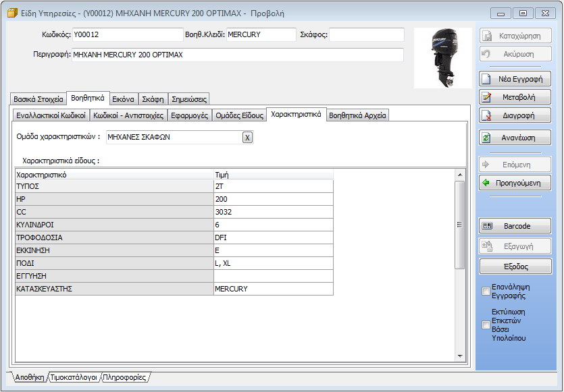Screen dimensions: 564x392
Task: Open the Βασικά Στοιχεία tab
Action: [38, 99]
